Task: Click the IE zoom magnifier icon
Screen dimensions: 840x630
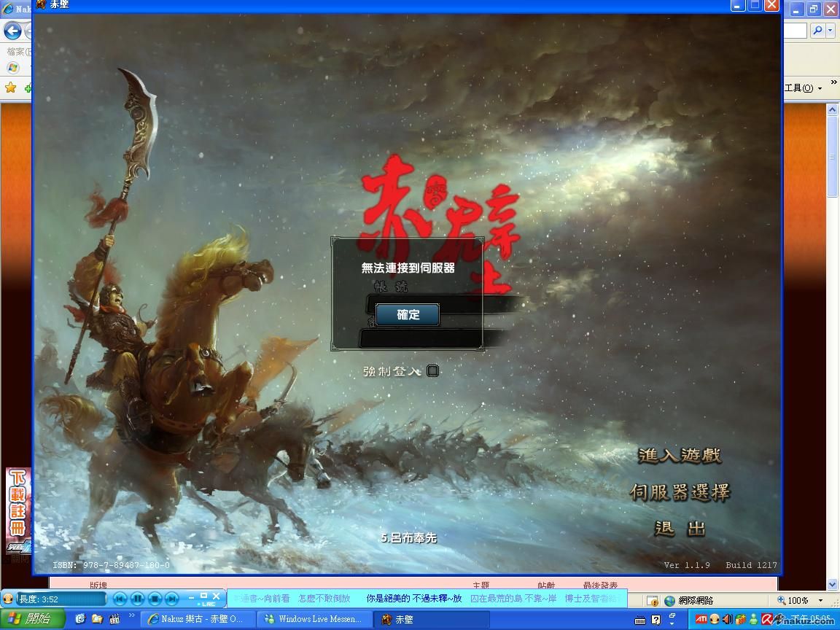Action: [x=782, y=601]
